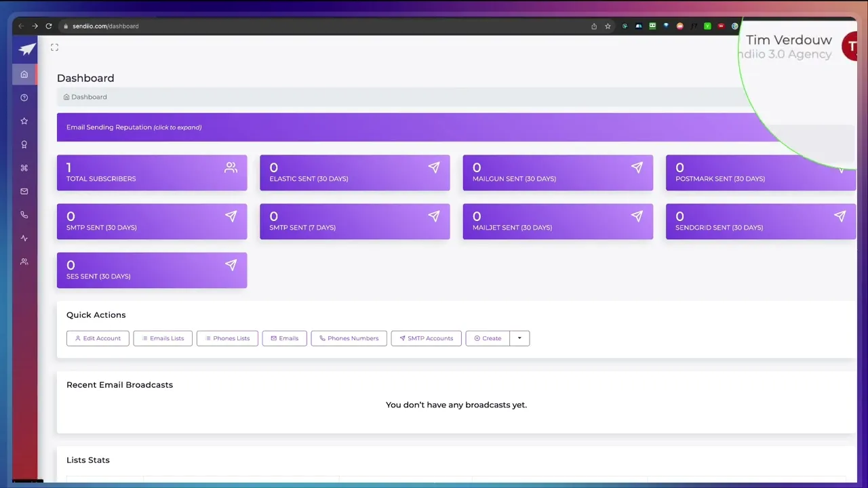This screenshot has width=868, height=488.
Task: Open the phone sidebar icon
Action: (24, 215)
